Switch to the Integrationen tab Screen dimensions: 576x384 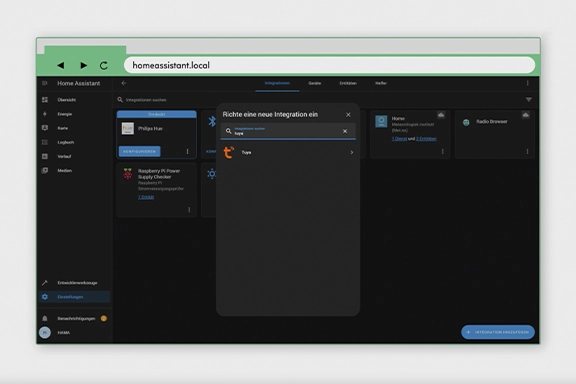tap(277, 83)
